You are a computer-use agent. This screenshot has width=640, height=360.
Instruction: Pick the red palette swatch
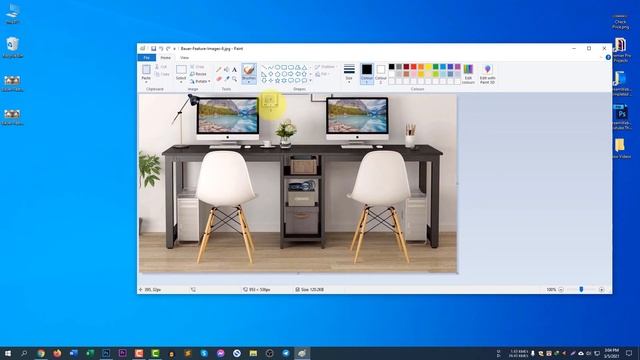pyautogui.click(x=413, y=67)
